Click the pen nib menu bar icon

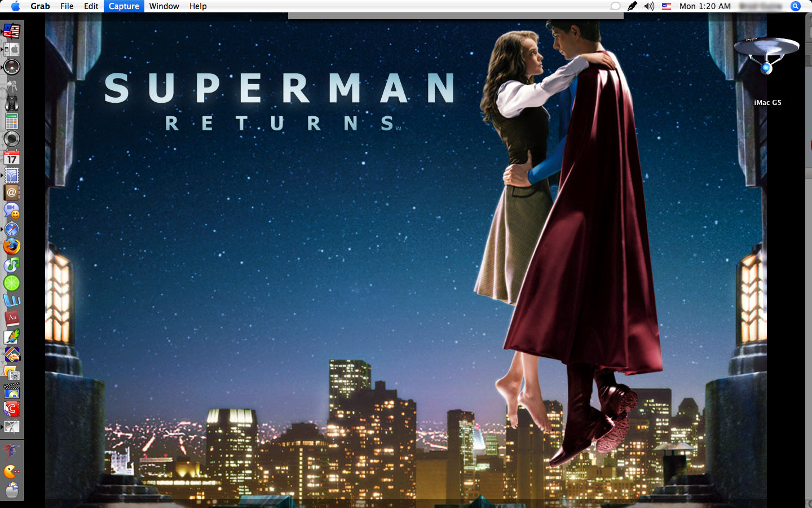point(632,6)
